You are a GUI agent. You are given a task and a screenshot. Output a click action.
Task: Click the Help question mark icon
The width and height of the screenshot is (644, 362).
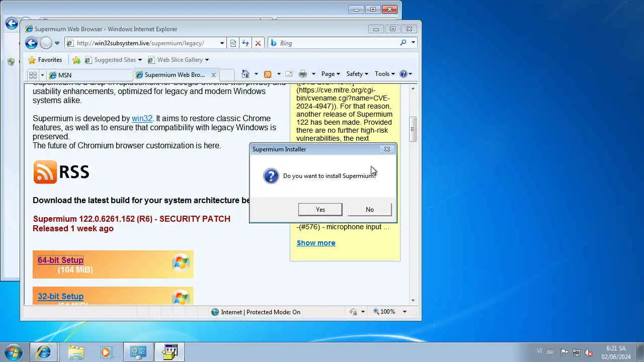tap(403, 74)
